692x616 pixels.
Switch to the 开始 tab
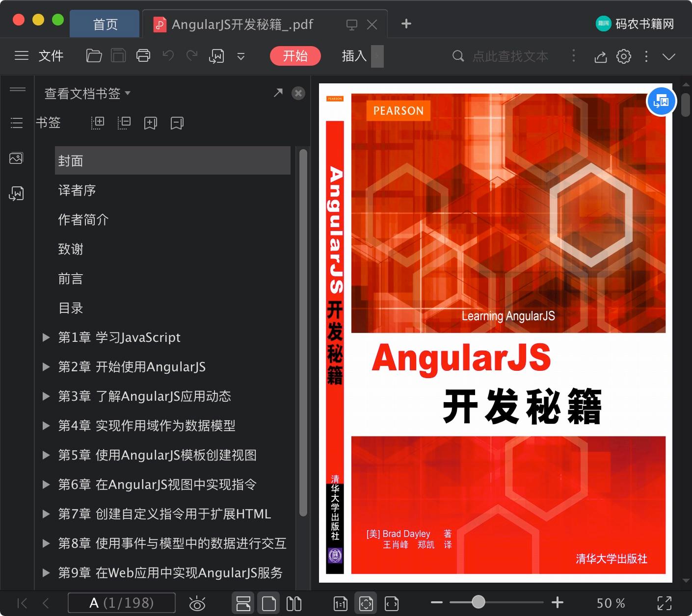coord(295,56)
